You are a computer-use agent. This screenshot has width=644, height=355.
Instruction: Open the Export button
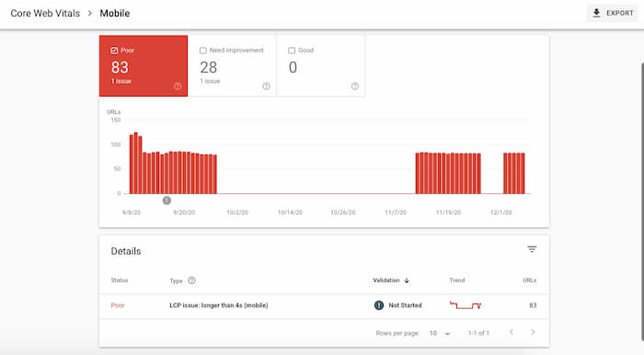(612, 13)
